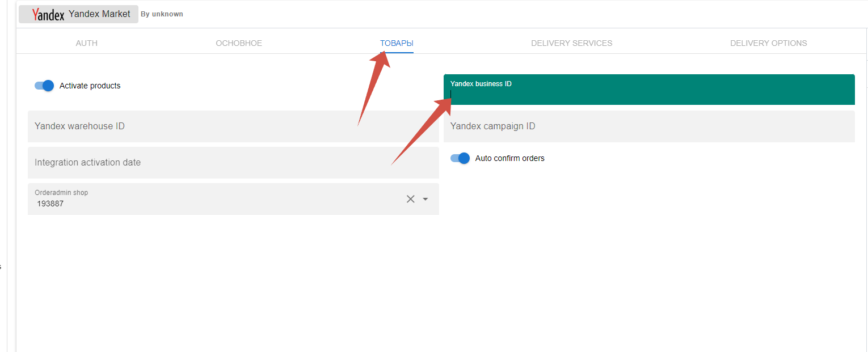The height and width of the screenshot is (352, 868).
Task: Toggle the Auto confirm orders switch
Action: coord(460,158)
